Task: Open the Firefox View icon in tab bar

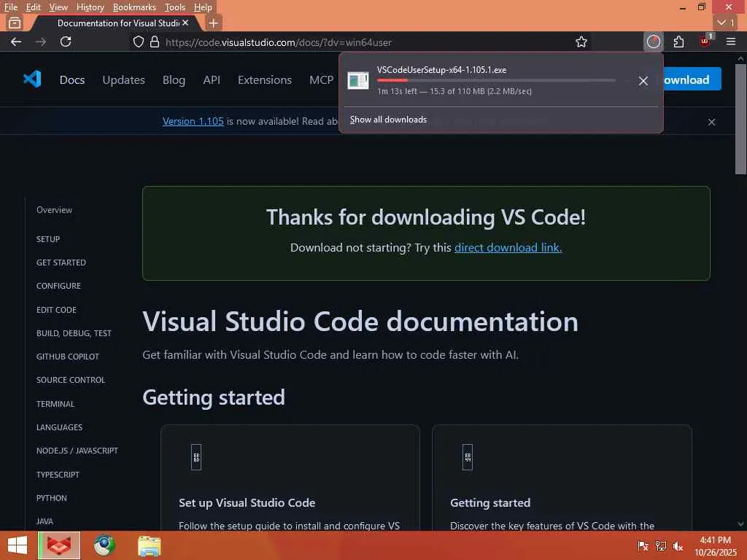Action: point(15,23)
